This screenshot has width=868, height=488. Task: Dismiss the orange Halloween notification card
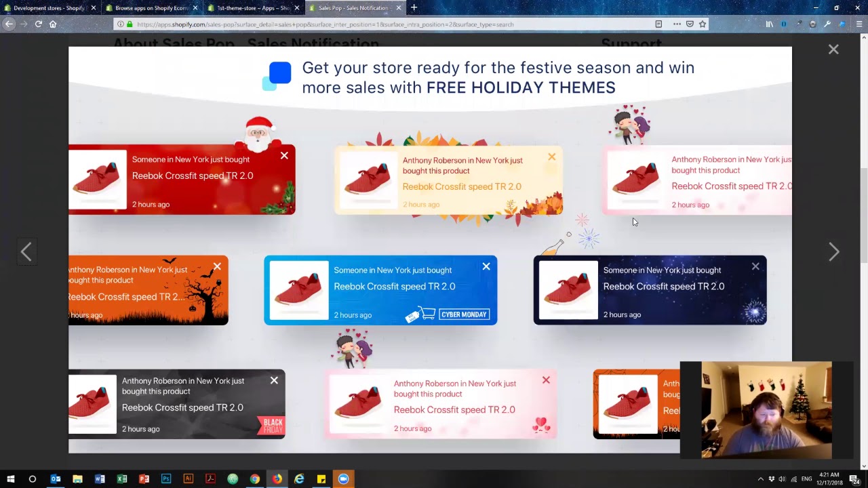click(217, 266)
